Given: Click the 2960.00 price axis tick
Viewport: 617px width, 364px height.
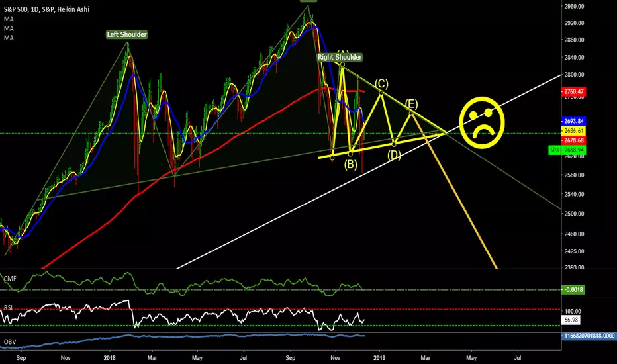Looking at the screenshot, I should tap(574, 7).
